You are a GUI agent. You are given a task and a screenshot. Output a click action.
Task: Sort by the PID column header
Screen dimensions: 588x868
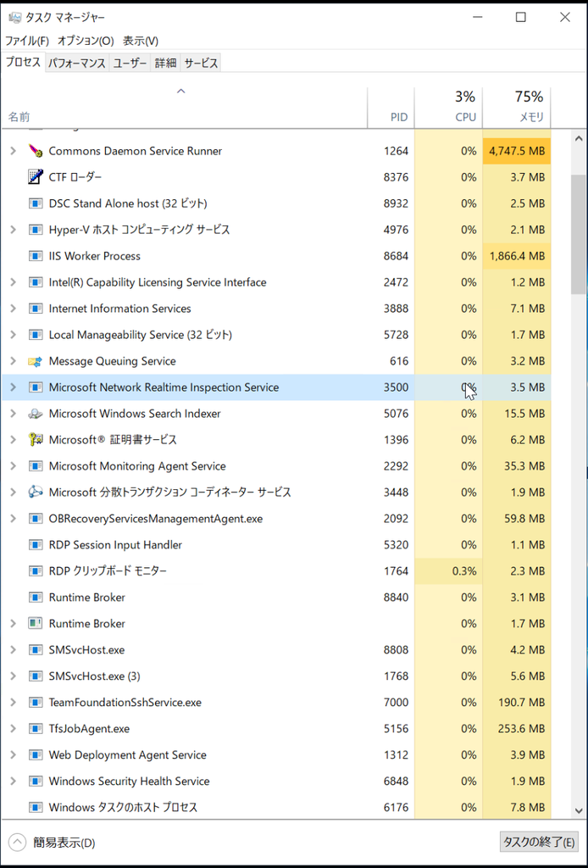(391, 108)
